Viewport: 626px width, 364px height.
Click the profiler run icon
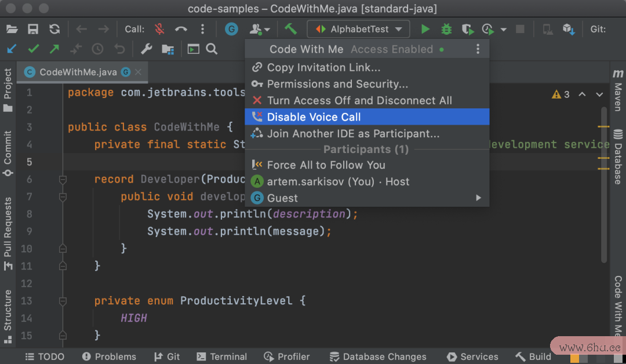coord(488,29)
